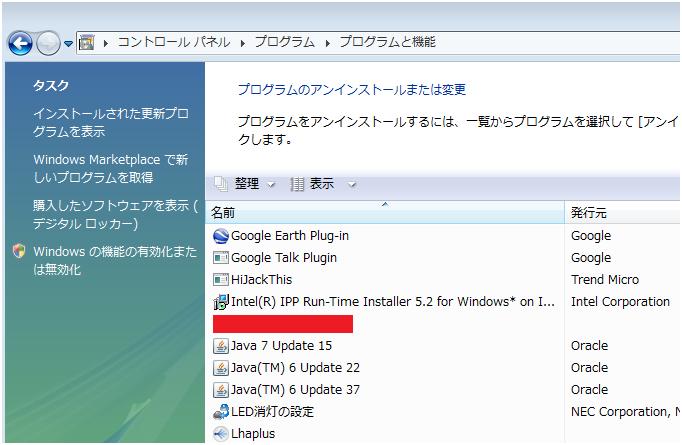The width and height of the screenshot is (682, 445).
Task: Navigate to コントロール パネル breadcrumb
Action: tap(174, 42)
